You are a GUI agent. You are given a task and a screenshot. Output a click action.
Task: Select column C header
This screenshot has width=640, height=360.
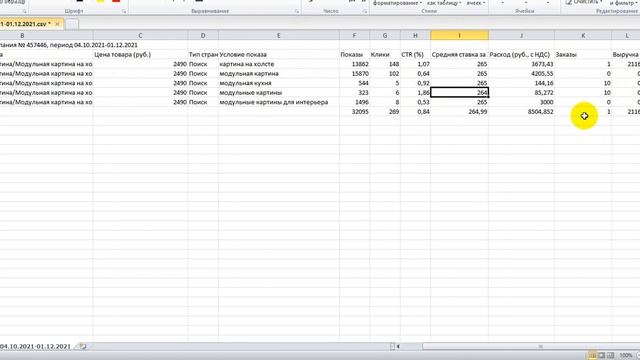pyautogui.click(x=140, y=36)
